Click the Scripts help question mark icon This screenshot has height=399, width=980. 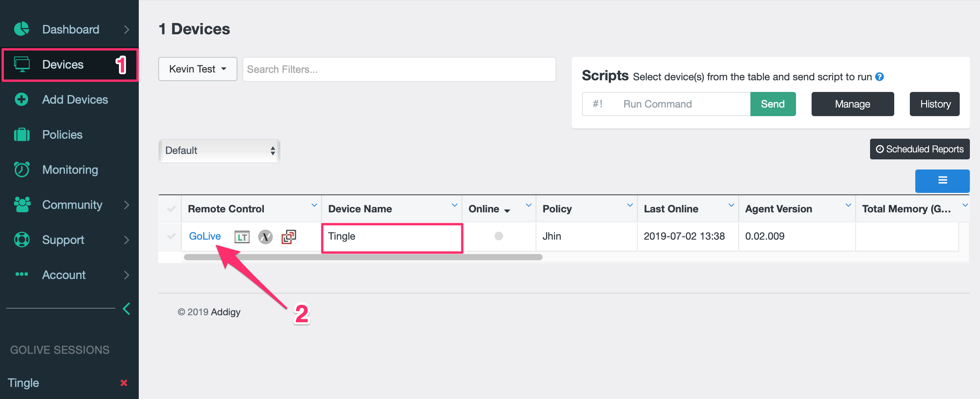[x=879, y=77]
